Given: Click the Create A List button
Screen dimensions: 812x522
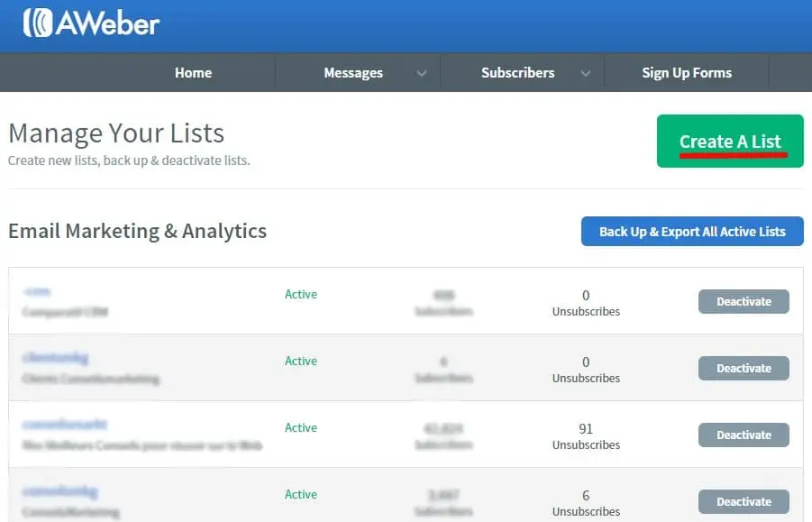Looking at the screenshot, I should click(x=730, y=141).
